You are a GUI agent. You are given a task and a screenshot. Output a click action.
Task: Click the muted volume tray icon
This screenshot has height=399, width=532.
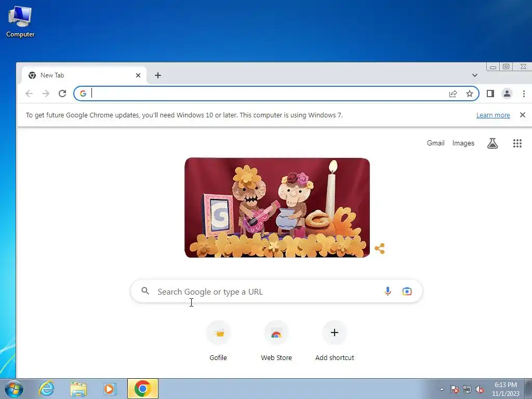coord(480,390)
